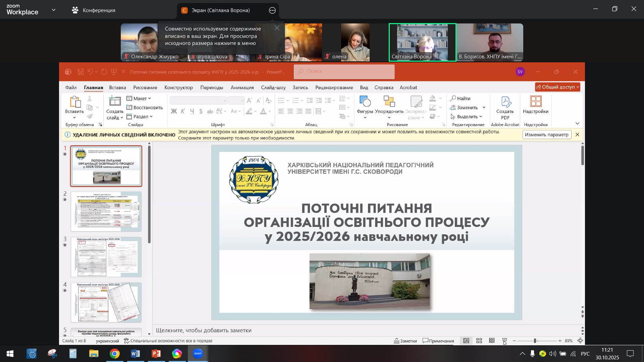
Task: Toggle Notes (Заметки) pane in status bar
Action: click(405, 341)
